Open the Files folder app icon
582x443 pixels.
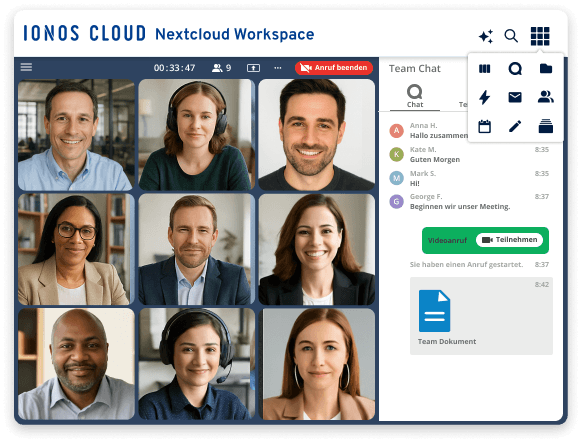(x=546, y=68)
